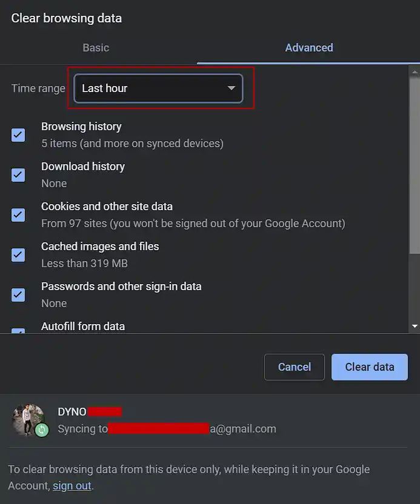Toggle Cached images and files checkbox
Screen dimensions: 420x504
coord(18,255)
